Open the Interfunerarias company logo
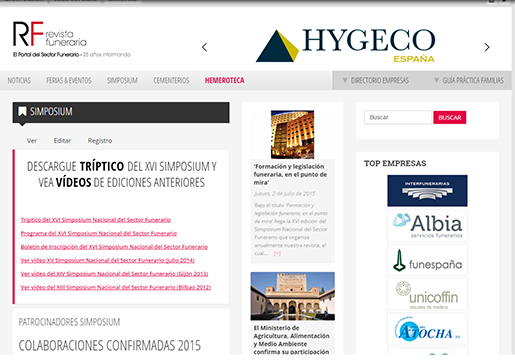This screenshot has width=515, height=360. tap(427, 191)
